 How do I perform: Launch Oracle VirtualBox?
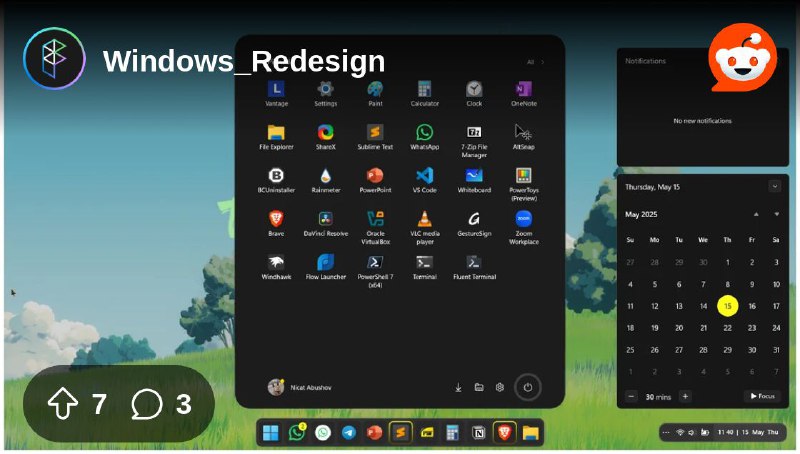pos(375,228)
